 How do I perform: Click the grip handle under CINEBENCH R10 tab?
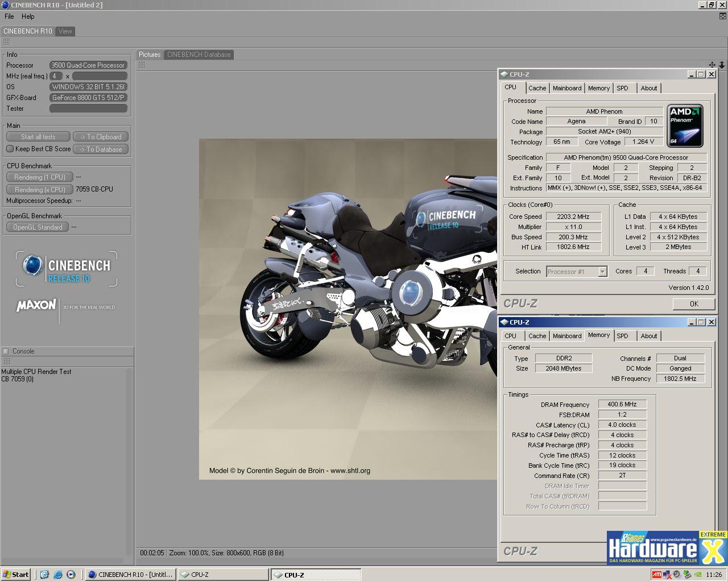6,42
